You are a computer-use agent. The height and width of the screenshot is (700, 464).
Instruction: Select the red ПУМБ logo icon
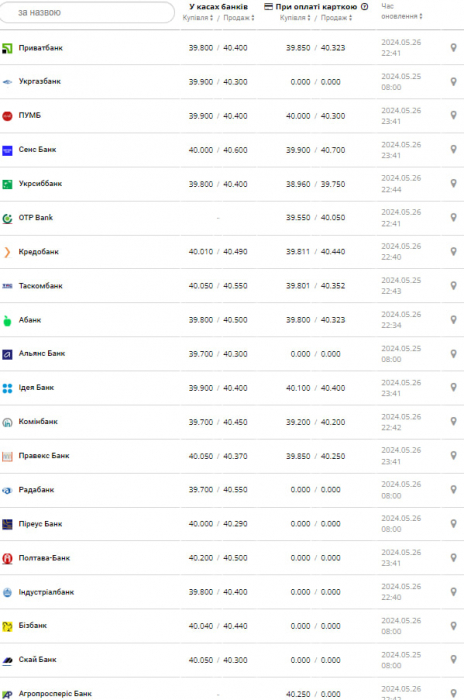[7, 116]
